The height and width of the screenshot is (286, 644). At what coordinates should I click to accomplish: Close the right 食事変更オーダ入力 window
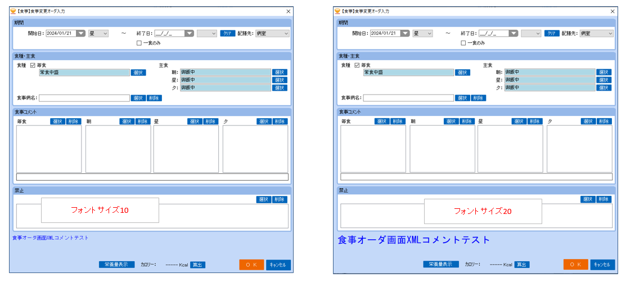click(x=613, y=11)
